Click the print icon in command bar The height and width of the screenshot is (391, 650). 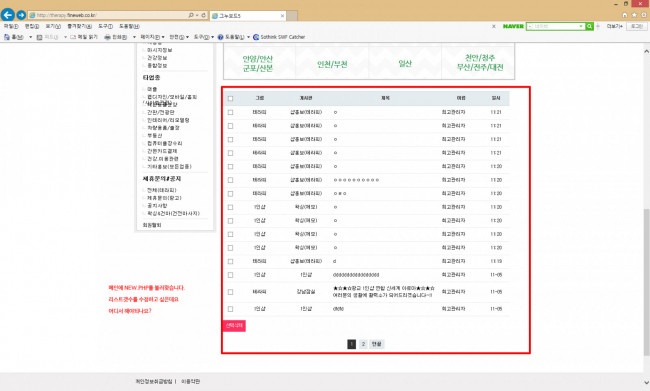107,37
